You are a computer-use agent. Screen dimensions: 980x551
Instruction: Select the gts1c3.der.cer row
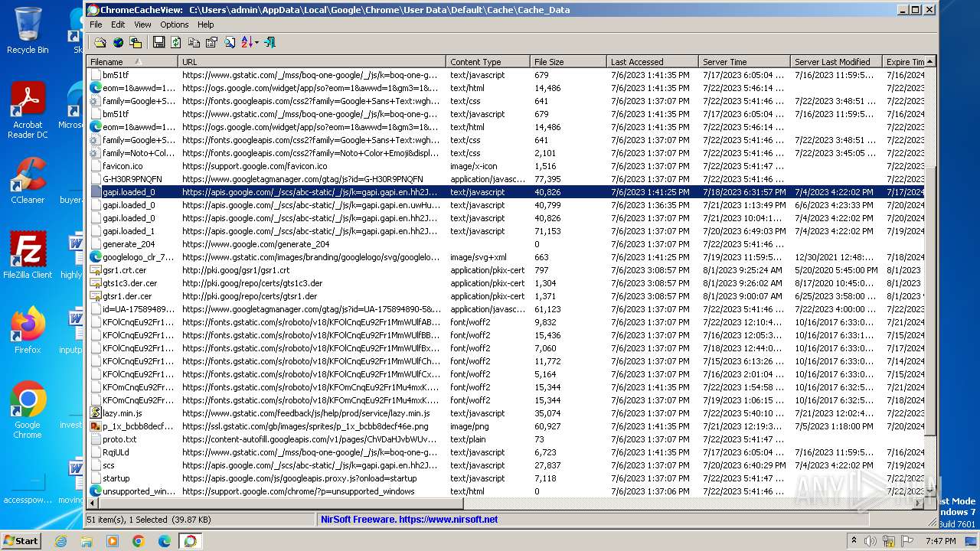click(x=506, y=283)
